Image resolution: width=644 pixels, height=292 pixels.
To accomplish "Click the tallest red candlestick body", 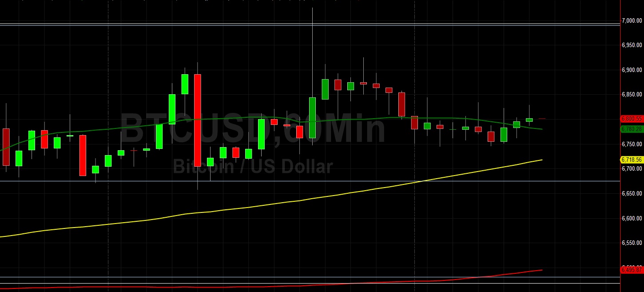I will tap(198, 120).
